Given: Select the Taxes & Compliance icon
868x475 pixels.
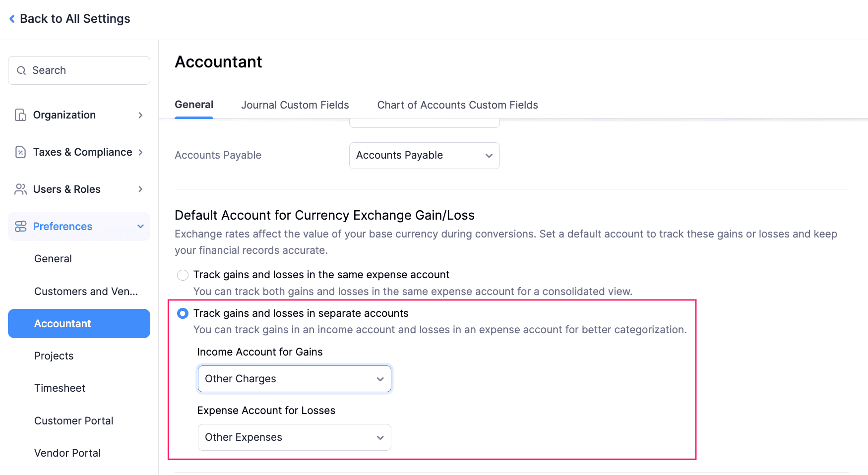Looking at the screenshot, I should [x=20, y=152].
